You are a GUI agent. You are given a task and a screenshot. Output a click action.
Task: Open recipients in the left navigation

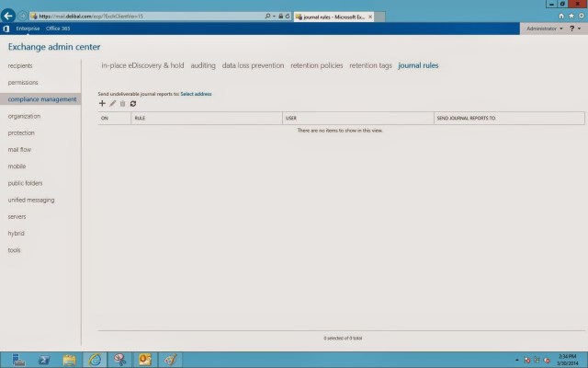[x=20, y=65]
